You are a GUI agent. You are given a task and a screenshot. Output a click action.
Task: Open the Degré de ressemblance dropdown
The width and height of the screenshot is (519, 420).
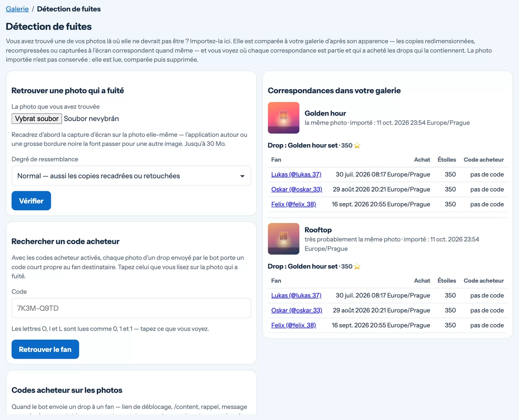(131, 176)
